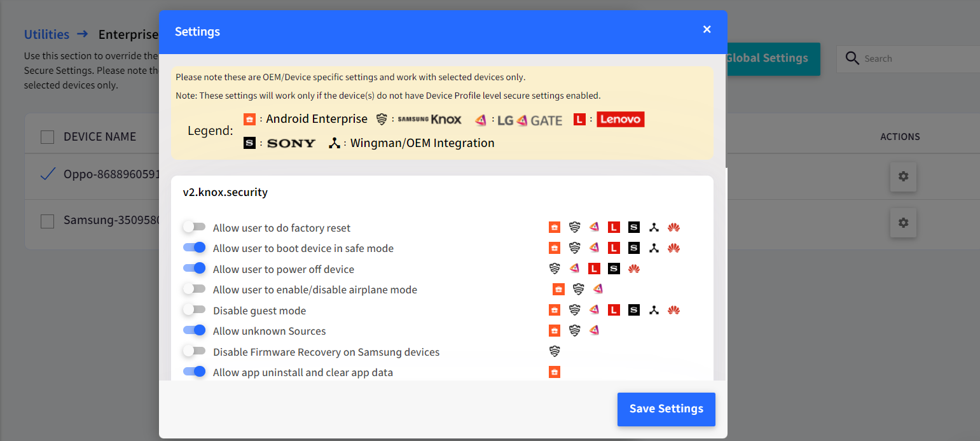Click Knox icon in Firmware Recovery row

tap(555, 351)
